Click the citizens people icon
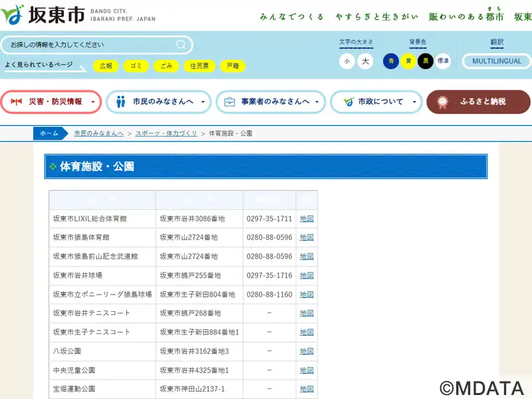Screen dimensions: 532x399 (120, 102)
